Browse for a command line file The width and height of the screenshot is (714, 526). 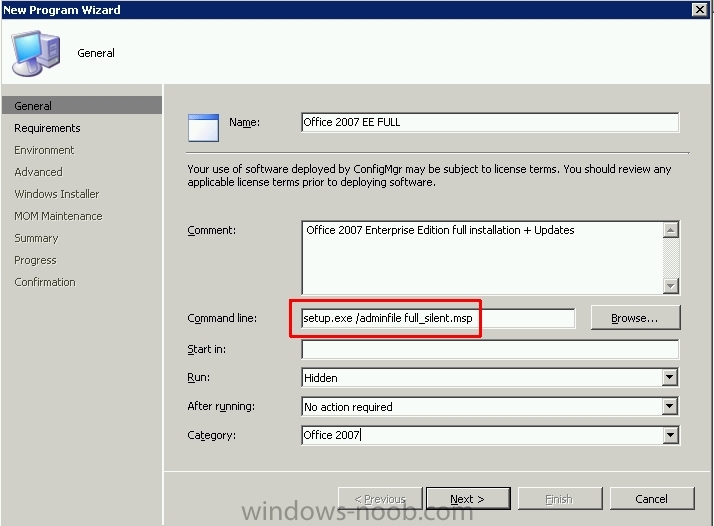pos(635,318)
